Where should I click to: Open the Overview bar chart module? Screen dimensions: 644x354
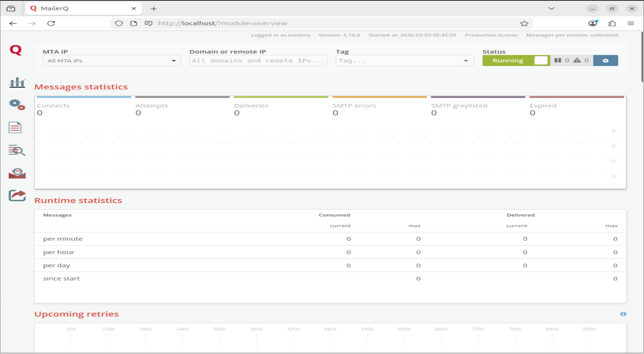pos(17,82)
